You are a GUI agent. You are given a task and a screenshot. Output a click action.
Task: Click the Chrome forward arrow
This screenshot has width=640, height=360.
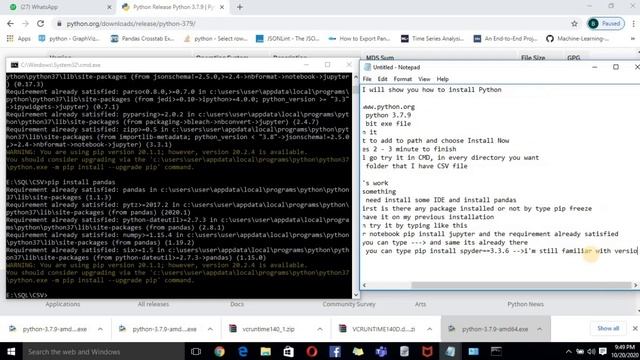point(25,24)
